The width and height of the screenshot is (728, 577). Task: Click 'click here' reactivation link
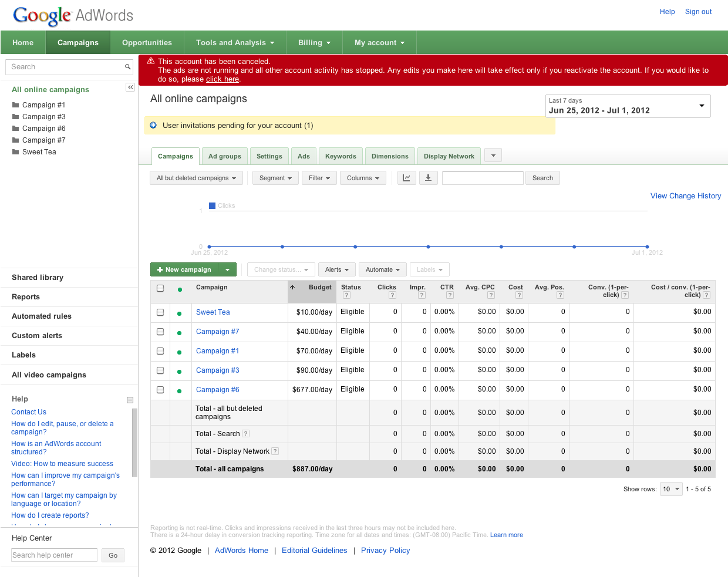tap(223, 79)
